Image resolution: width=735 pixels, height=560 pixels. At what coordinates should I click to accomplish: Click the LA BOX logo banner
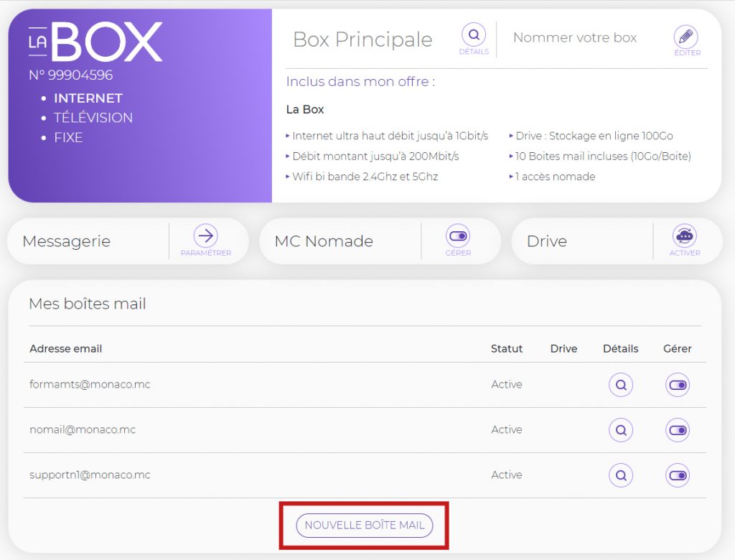click(93, 42)
